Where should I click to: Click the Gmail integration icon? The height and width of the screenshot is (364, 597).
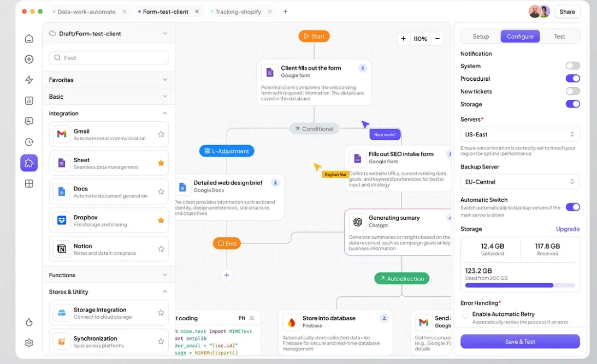click(x=62, y=134)
